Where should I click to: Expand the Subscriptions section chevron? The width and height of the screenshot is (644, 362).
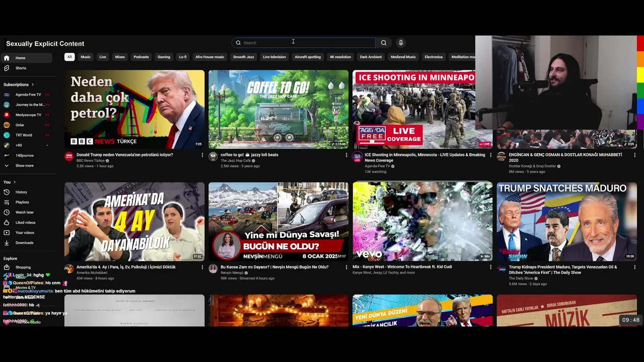[33, 84]
